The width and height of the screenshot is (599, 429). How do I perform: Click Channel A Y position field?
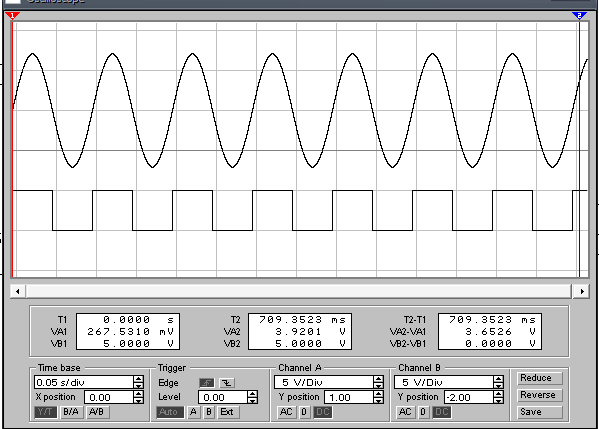pos(348,397)
